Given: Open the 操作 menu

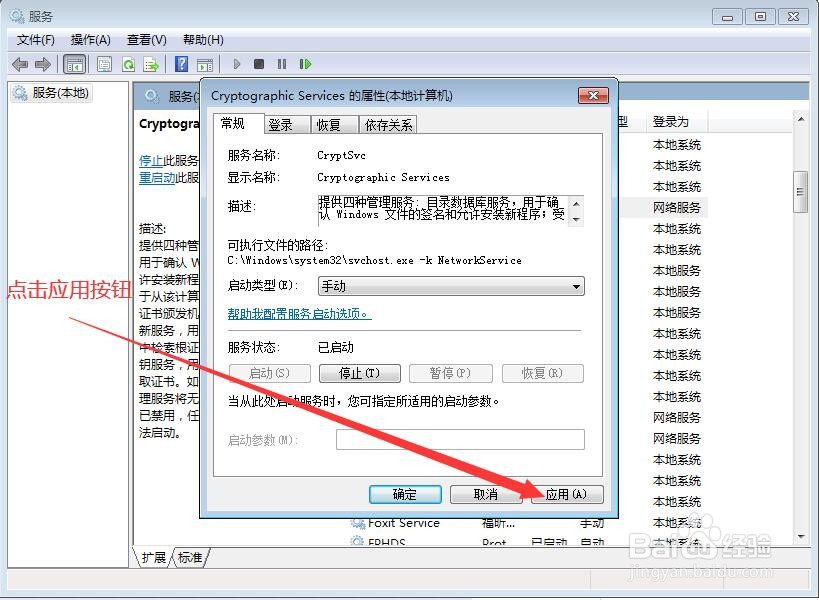Looking at the screenshot, I should point(90,40).
